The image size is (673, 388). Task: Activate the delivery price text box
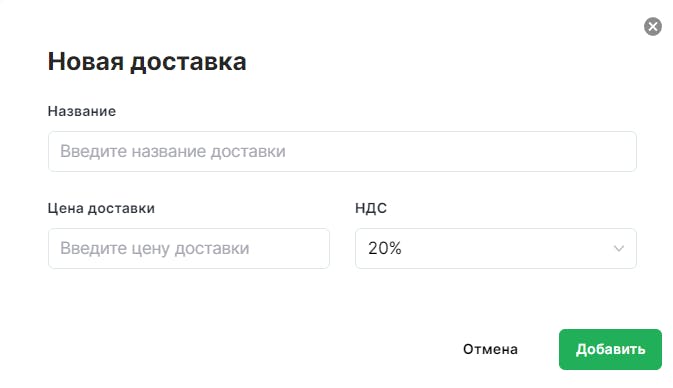pyautogui.click(x=189, y=249)
